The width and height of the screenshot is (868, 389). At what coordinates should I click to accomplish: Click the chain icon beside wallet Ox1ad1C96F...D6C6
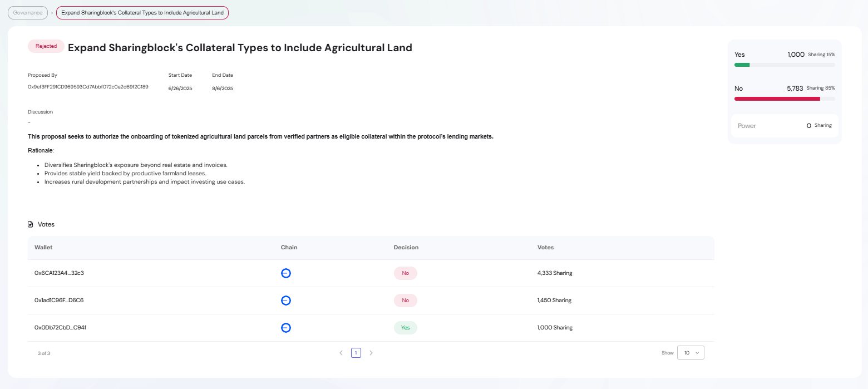pyautogui.click(x=286, y=301)
